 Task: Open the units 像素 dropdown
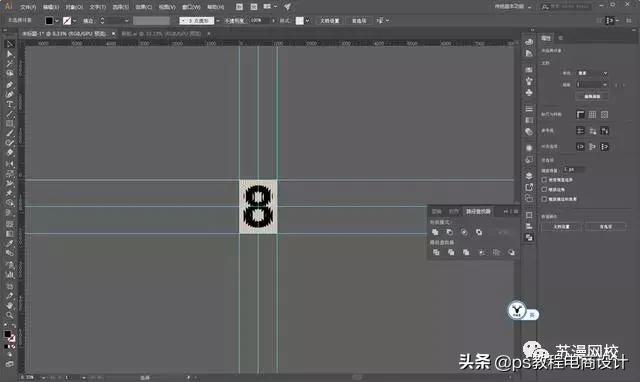pyautogui.click(x=592, y=73)
